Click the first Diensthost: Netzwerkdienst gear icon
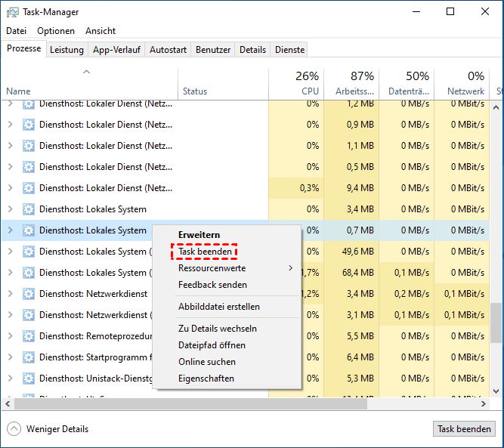The height and width of the screenshot is (448, 504). click(29, 294)
